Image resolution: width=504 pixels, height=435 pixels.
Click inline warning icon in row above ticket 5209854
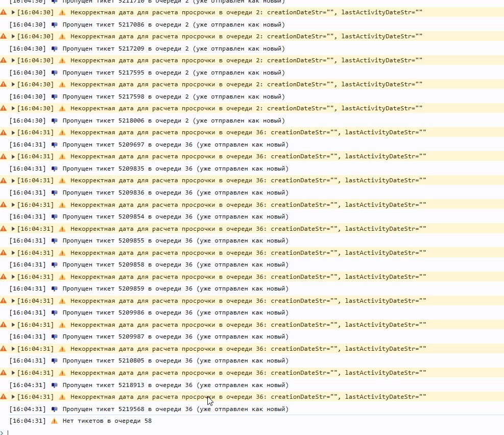tap(62, 205)
